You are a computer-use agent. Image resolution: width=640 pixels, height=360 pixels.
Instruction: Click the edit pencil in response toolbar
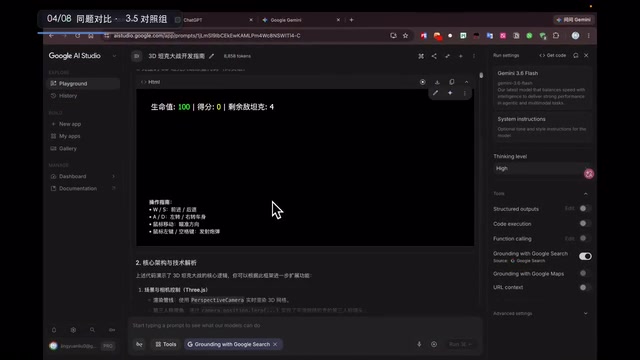point(436,93)
